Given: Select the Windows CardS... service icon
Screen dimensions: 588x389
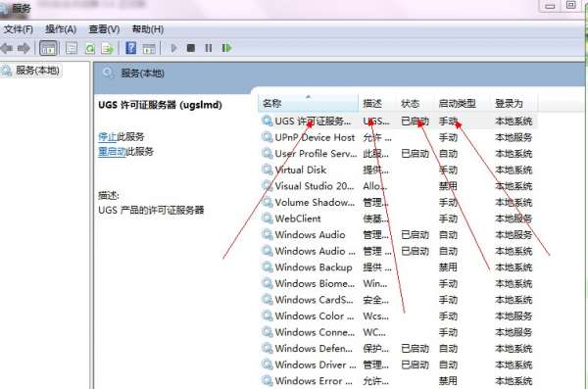Looking at the screenshot, I should click(267, 300).
